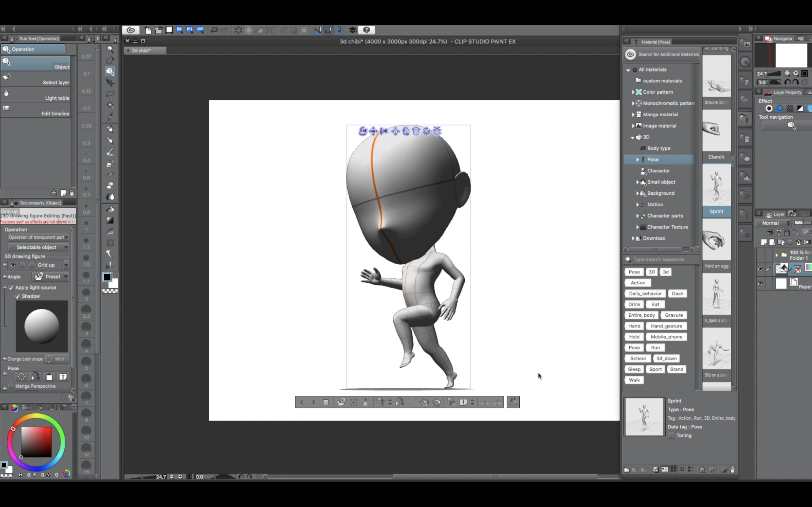812x507 pixels.
Task: Select the Zoom magnifier tool
Action: click(x=110, y=49)
